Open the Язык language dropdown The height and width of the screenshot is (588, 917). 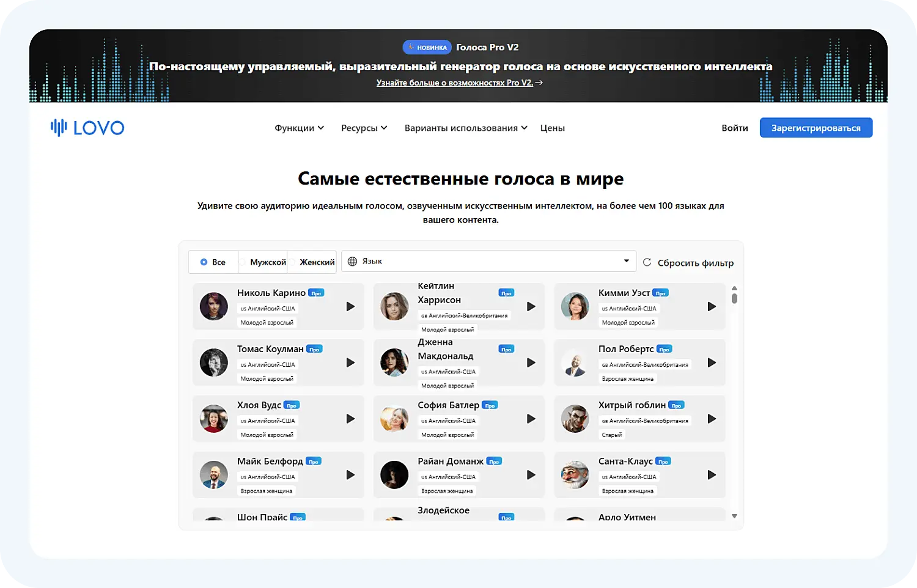tap(488, 261)
